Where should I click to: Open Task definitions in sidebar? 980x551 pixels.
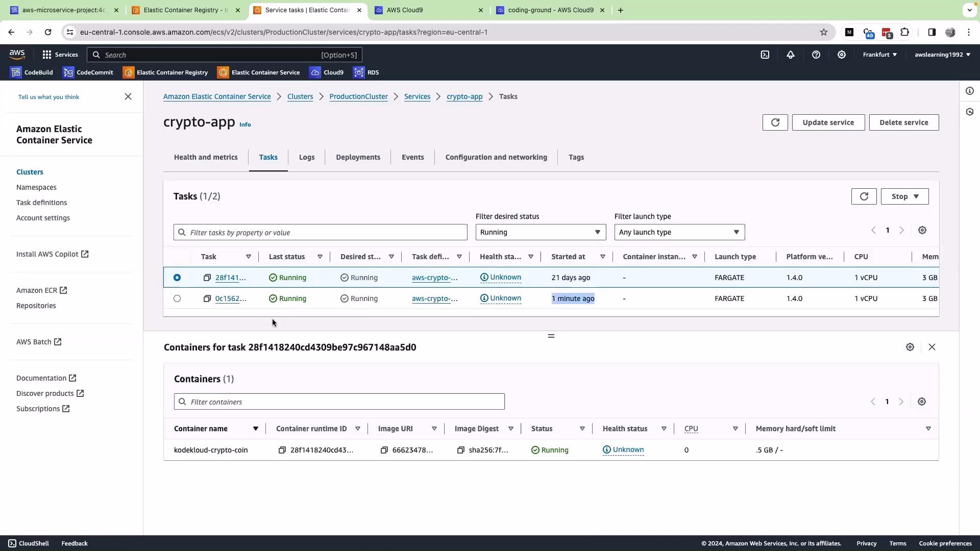point(41,203)
